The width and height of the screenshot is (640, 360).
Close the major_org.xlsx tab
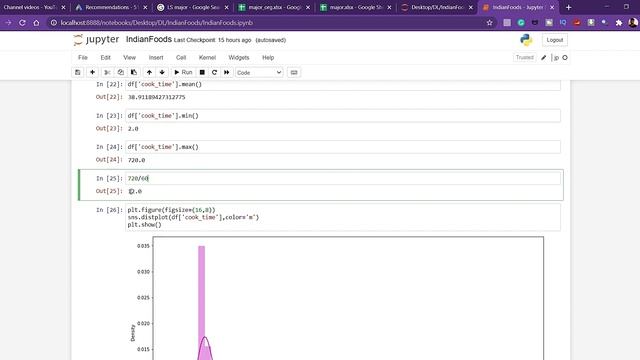tap(308, 7)
